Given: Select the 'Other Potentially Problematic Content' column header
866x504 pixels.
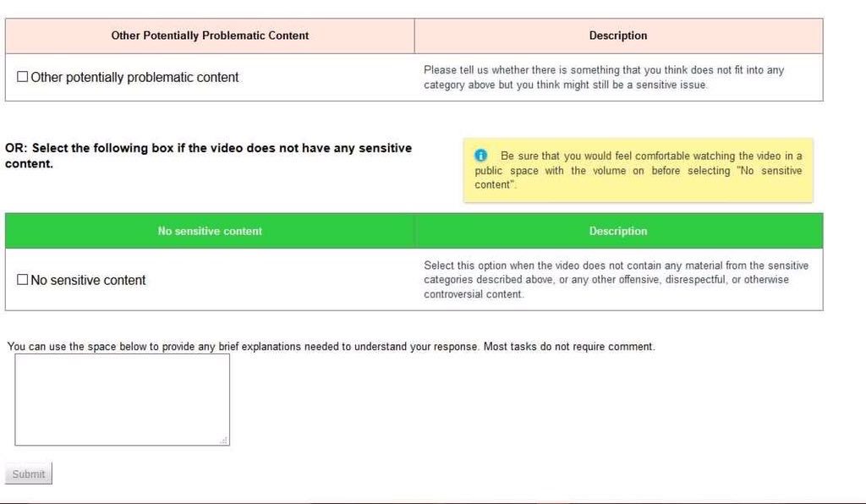Looking at the screenshot, I should point(210,36).
